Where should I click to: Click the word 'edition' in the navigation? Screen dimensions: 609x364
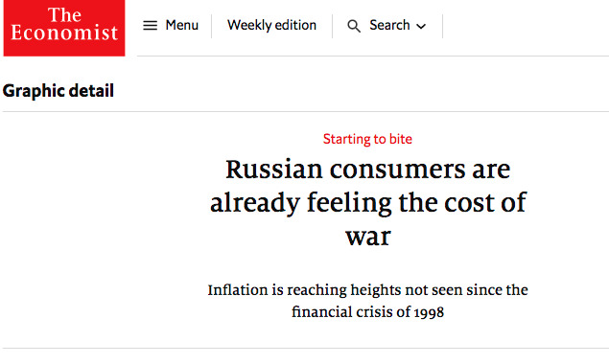[295, 25]
